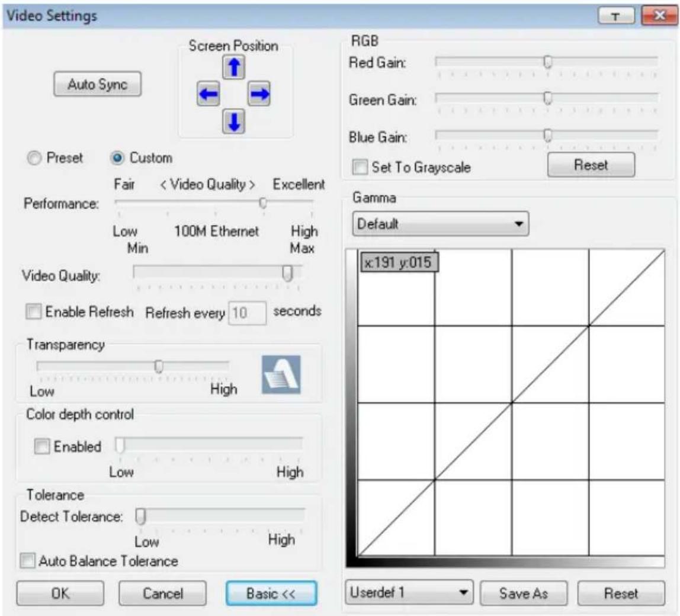Check Set To Grayscale option

[x=360, y=167]
